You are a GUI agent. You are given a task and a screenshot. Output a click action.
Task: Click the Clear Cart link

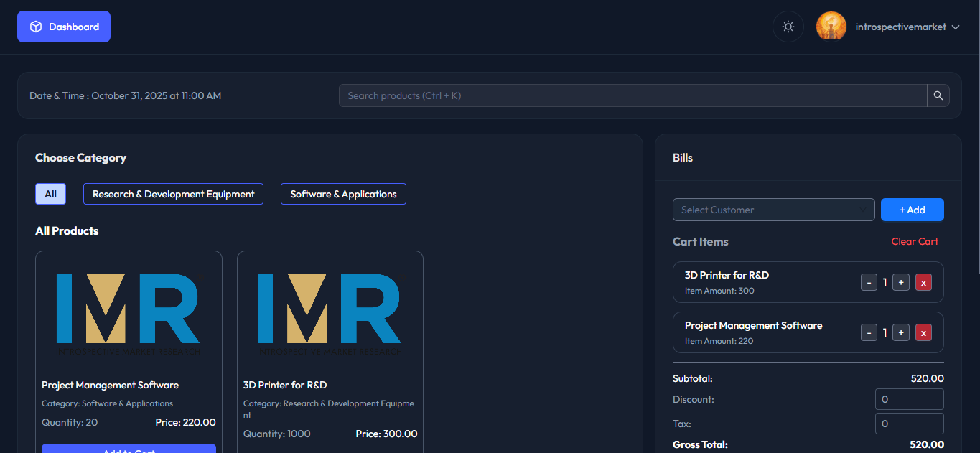pos(915,241)
